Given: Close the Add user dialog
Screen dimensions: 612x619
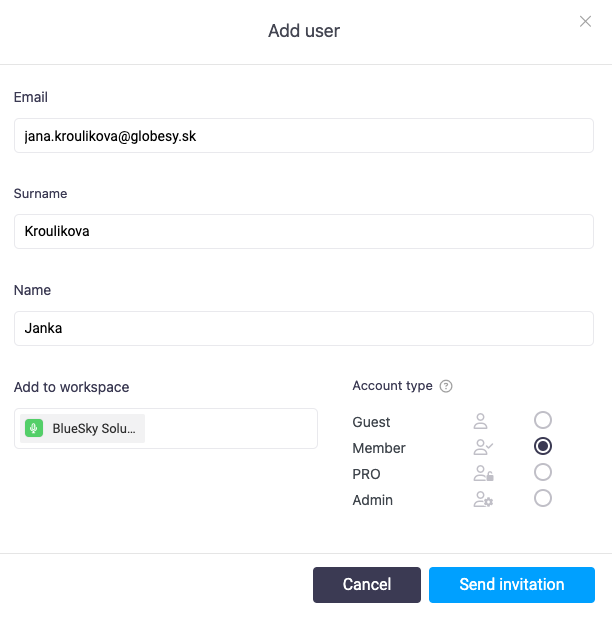Looking at the screenshot, I should 586,22.
